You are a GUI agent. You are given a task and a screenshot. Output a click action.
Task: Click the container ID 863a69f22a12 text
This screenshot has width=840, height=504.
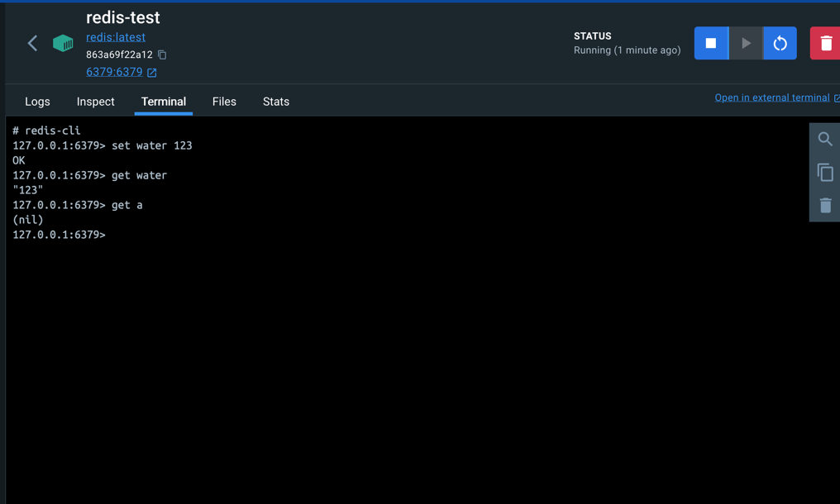(119, 55)
